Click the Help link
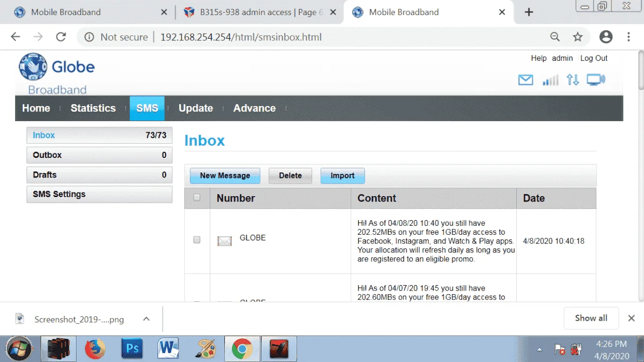Screen dimensions: 644x362 point(539,58)
